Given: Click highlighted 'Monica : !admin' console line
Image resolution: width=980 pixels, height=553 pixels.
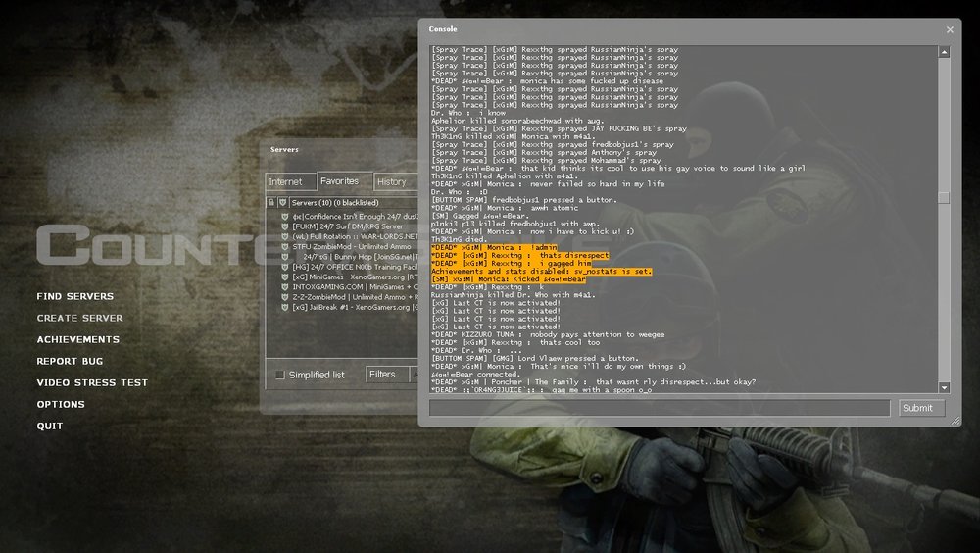Looking at the screenshot, I should pyautogui.click(x=494, y=248).
